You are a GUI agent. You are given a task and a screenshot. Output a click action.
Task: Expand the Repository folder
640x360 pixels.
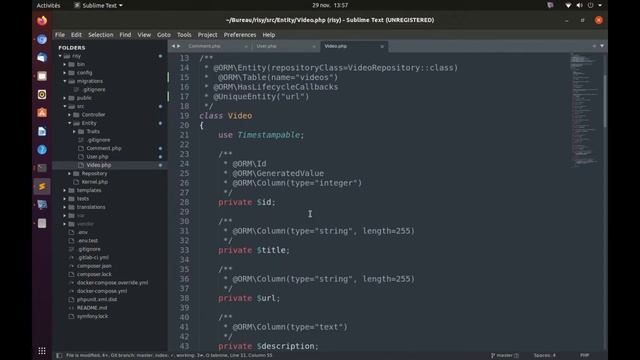[69, 173]
